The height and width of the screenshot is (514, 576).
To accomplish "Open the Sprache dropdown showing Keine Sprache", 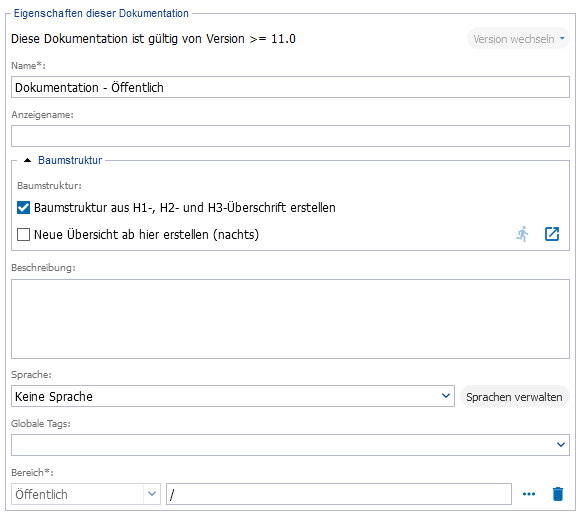I will pos(233,396).
